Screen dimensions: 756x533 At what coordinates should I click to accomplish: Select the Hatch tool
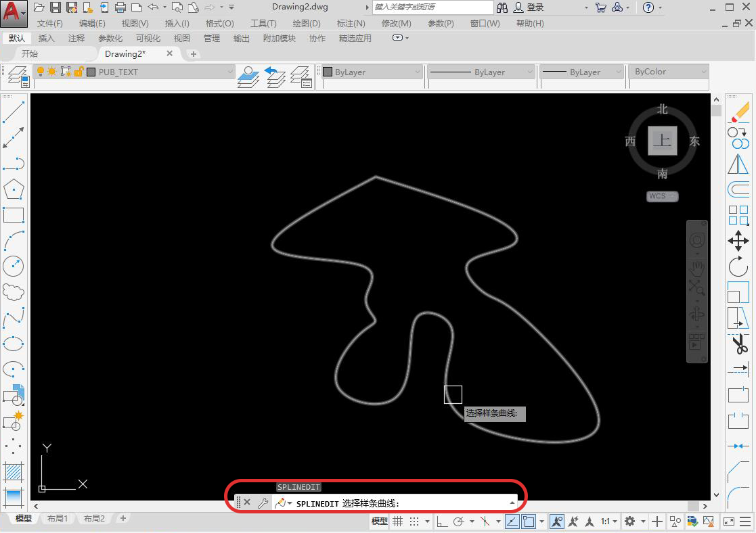pyautogui.click(x=14, y=472)
